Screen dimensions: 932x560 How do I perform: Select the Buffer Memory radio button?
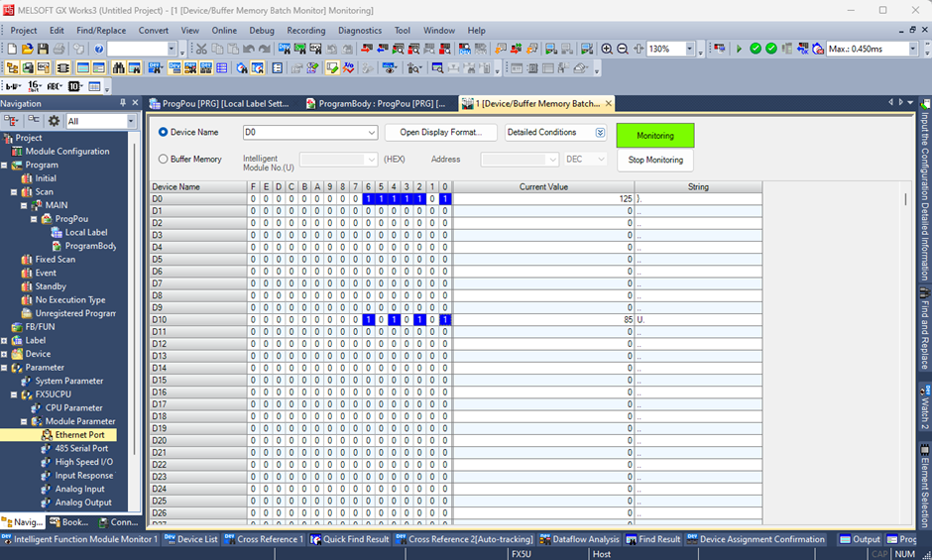coord(163,160)
